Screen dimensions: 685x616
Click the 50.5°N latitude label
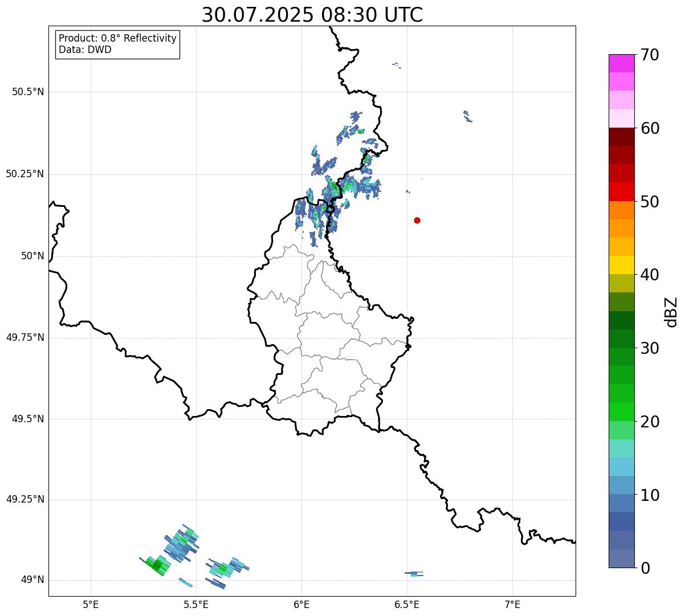pos(28,92)
